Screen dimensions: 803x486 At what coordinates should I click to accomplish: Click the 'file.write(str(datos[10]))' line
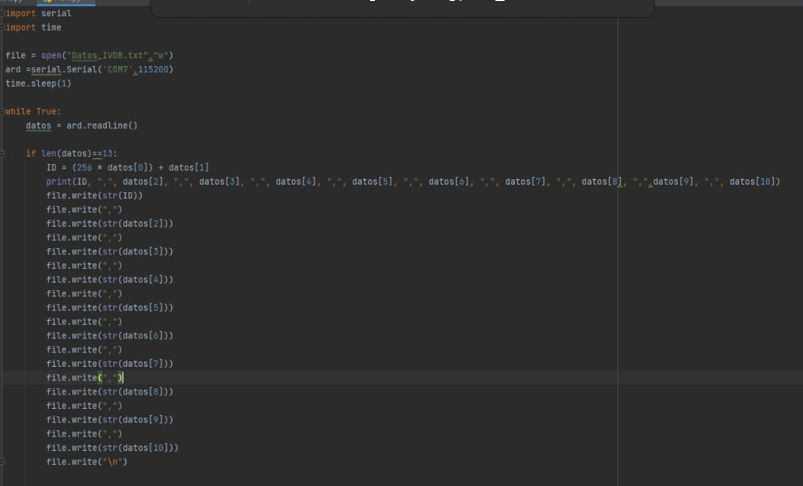click(112, 448)
